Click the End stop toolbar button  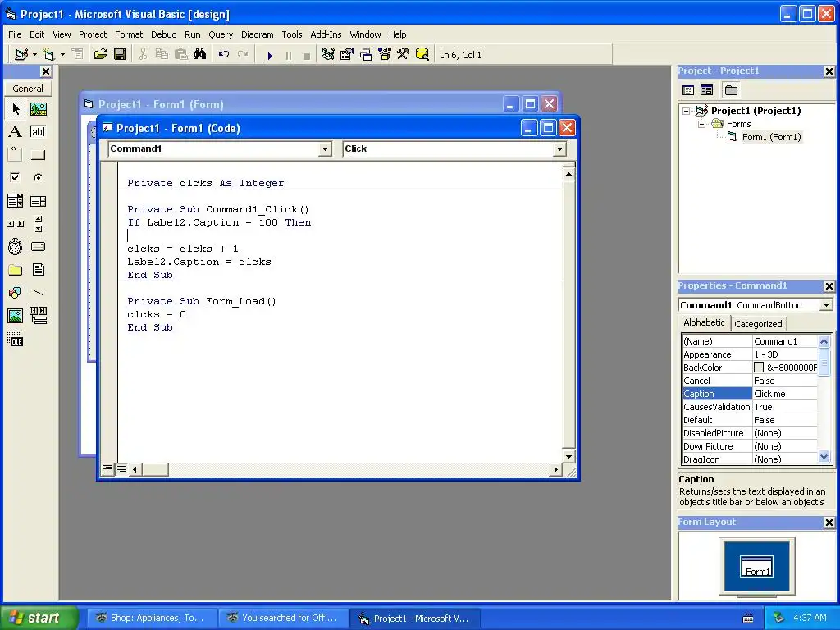(307, 55)
